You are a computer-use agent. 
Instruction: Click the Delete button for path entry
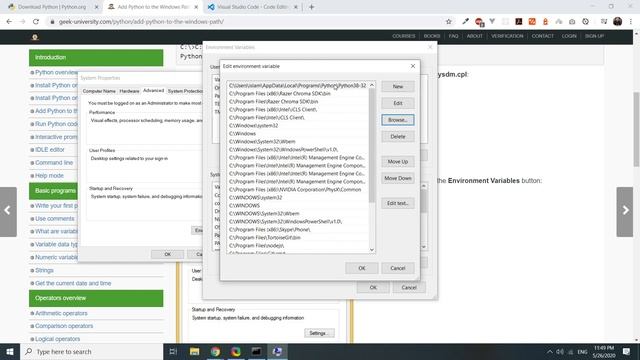click(x=398, y=137)
